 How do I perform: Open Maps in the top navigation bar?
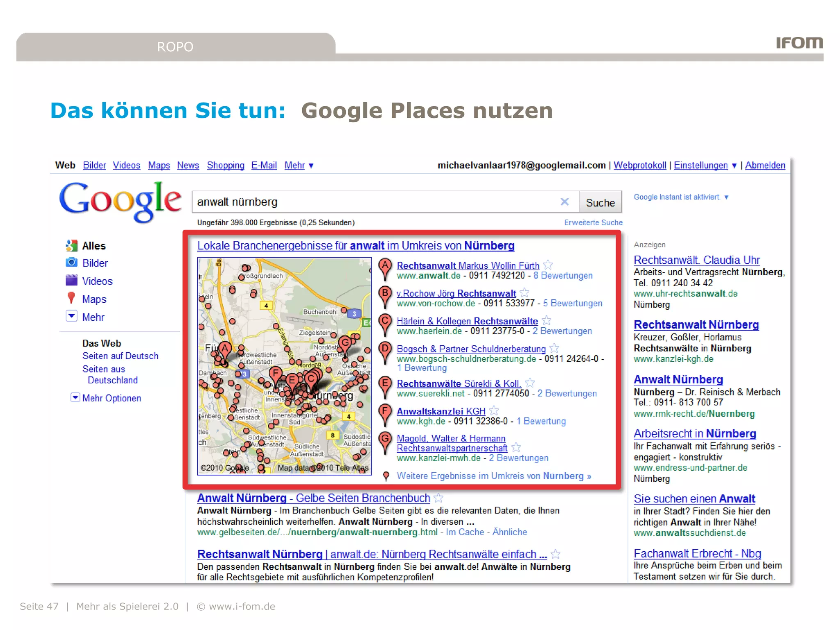pyautogui.click(x=159, y=165)
